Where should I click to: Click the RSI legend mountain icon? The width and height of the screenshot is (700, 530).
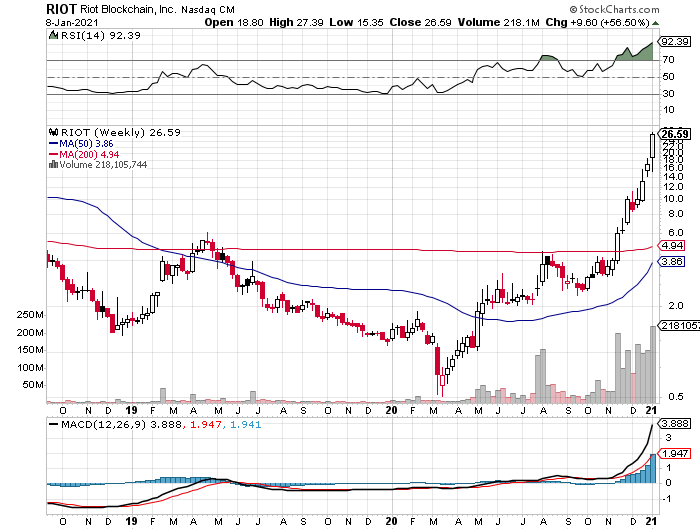(x=53, y=35)
